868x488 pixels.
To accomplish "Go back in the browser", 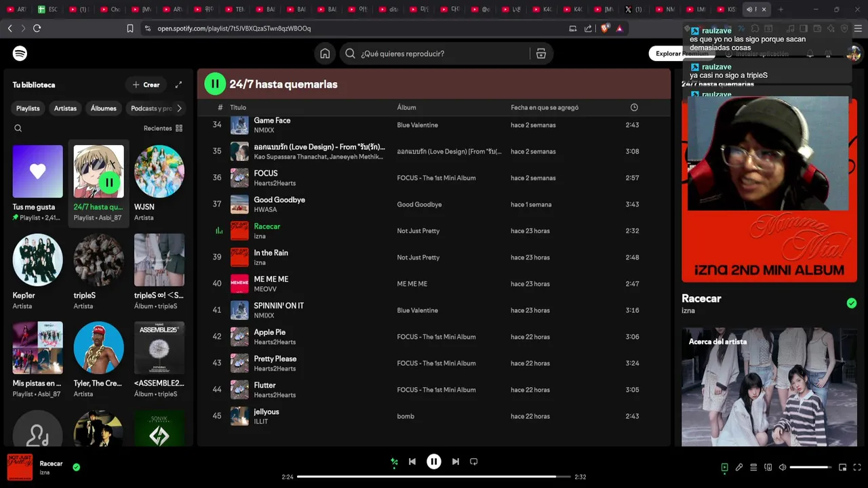I will coord(9,28).
